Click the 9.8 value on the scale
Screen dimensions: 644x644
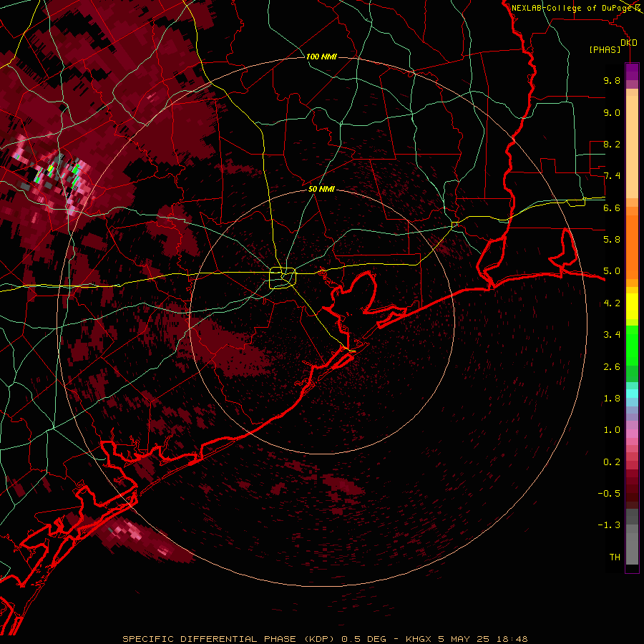[612, 80]
